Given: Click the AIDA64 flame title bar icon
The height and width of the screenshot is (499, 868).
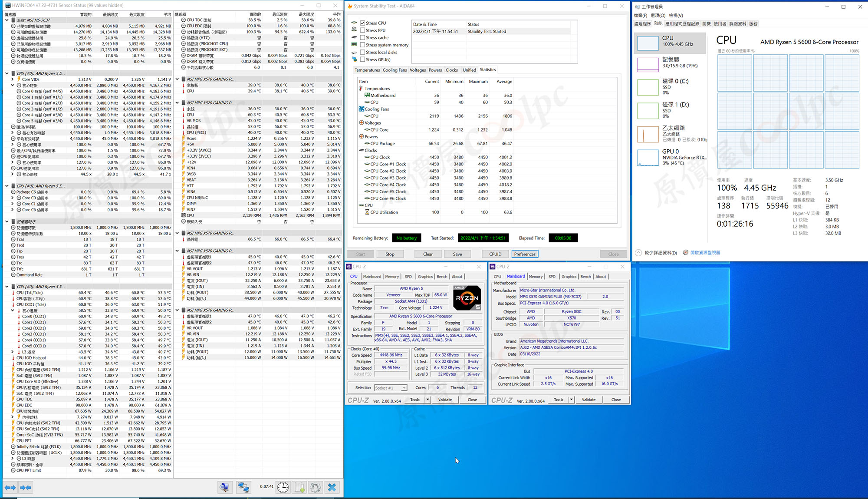Looking at the screenshot, I should click(350, 6).
